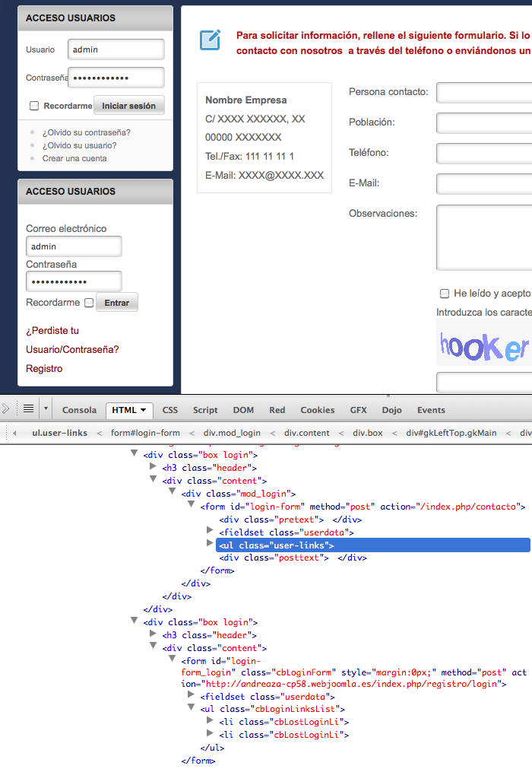Image resolution: width=532 pixels, height=769 pixels.
Task: Click into the Persona contacto field
Action: (x=484, y=93)
